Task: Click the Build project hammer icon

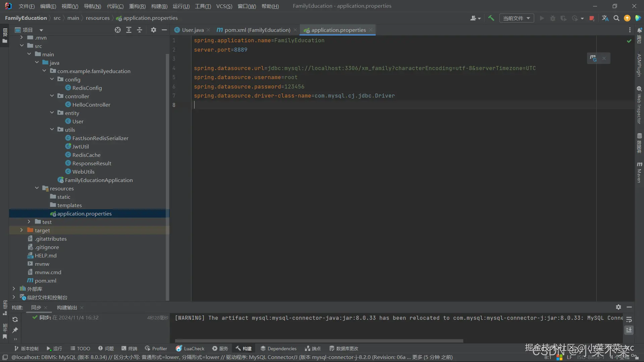Action: point(491,18)
